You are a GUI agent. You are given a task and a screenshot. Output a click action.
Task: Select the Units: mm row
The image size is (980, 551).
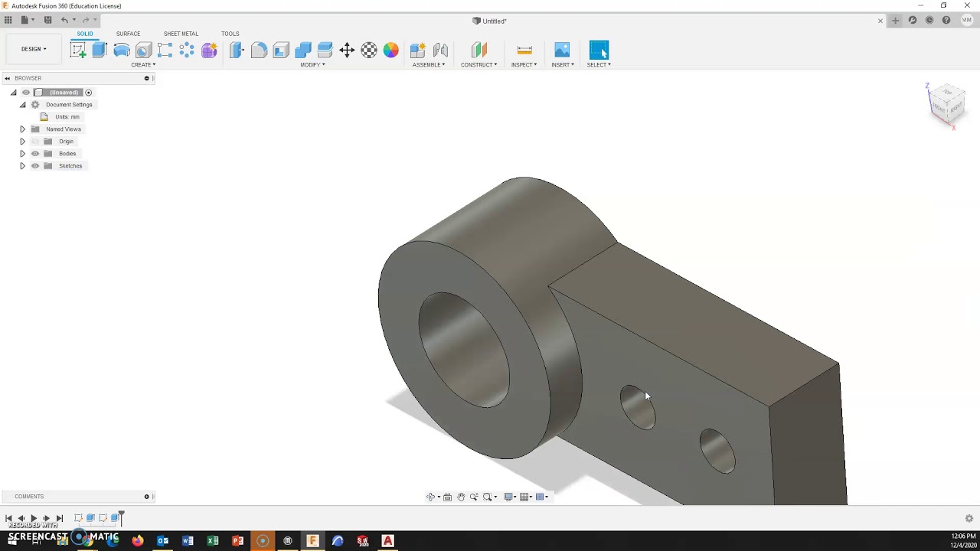click(x=67, y=117)
